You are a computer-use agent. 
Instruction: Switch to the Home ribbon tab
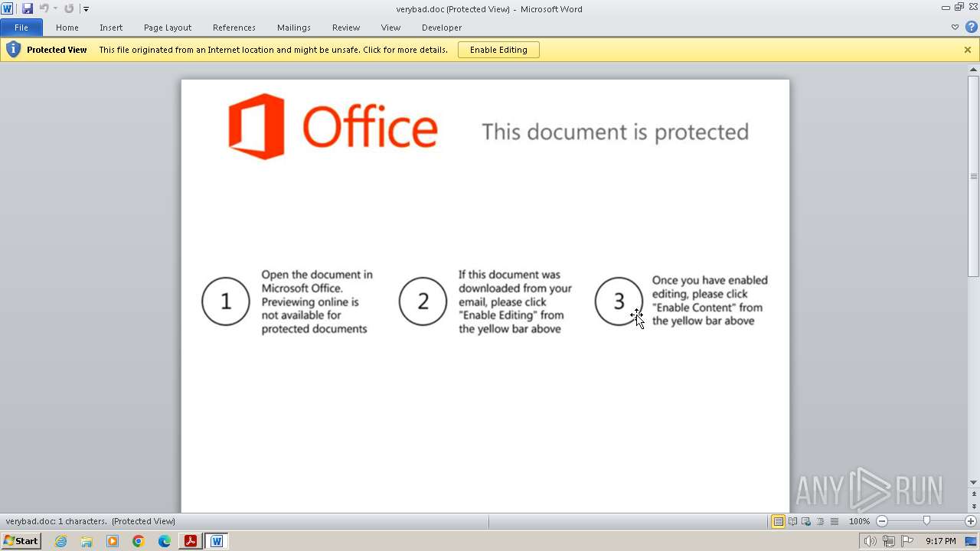[x=67, y=28]
